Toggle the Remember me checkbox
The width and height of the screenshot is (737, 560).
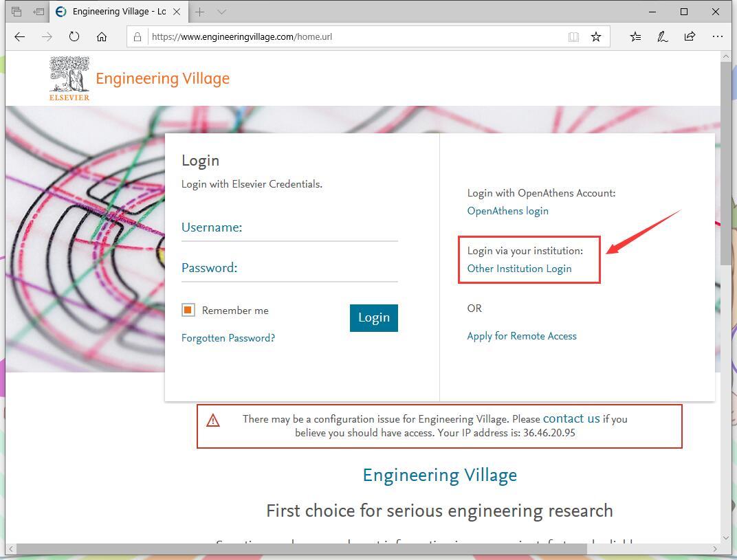tap(188, 310)
